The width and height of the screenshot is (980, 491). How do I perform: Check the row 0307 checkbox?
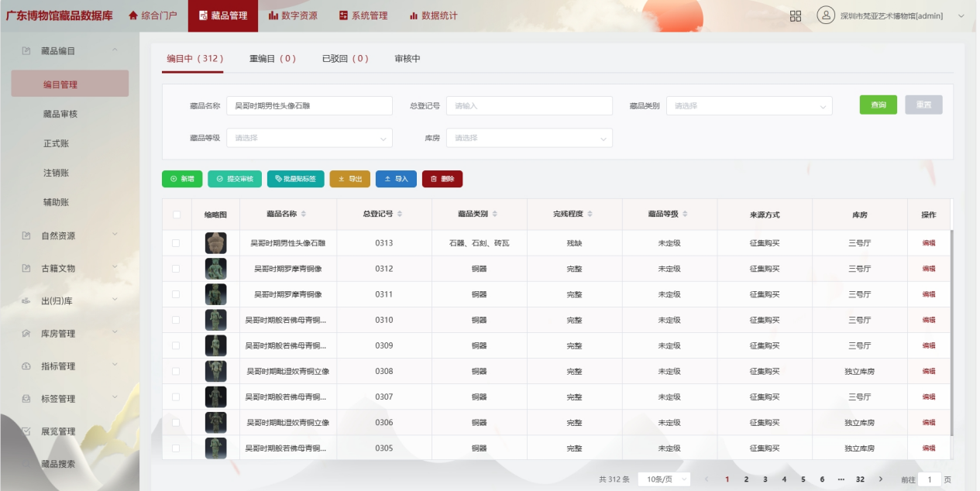176,397
